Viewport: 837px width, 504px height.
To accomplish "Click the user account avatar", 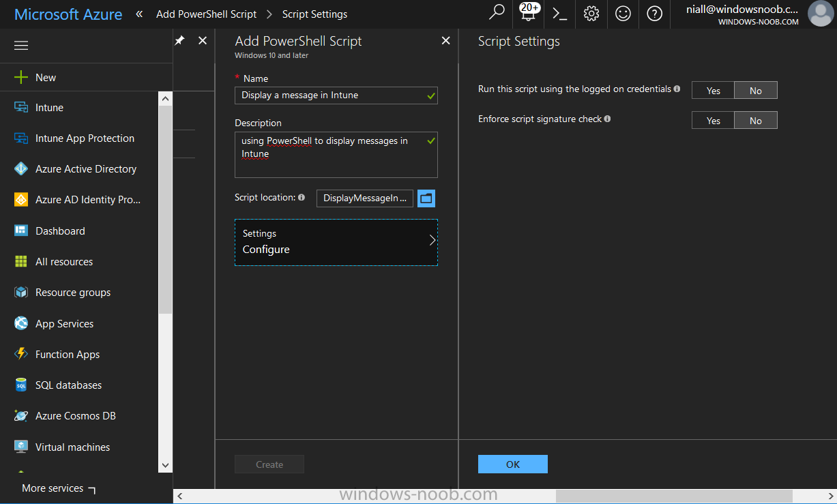I will pyautogui.click(x=820, y=14).
